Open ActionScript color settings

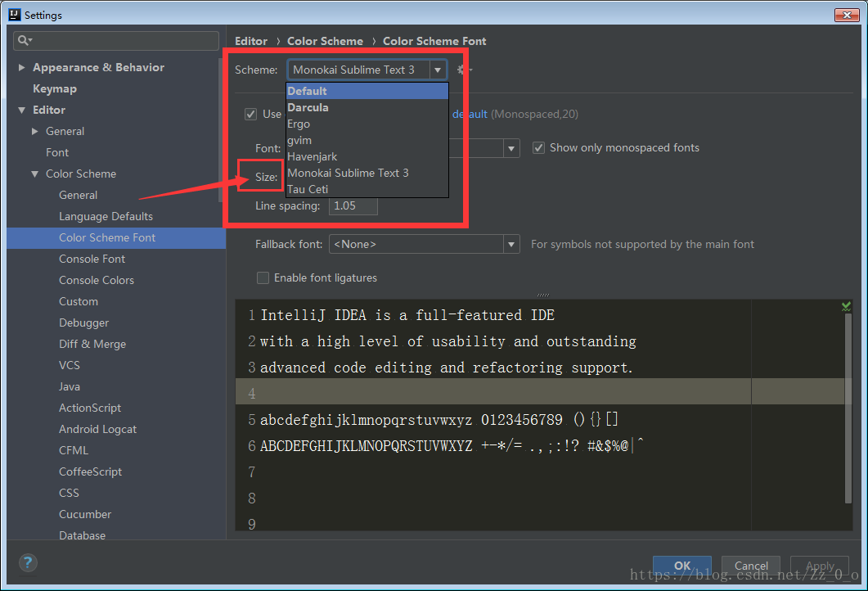click(x=90, y=408)
